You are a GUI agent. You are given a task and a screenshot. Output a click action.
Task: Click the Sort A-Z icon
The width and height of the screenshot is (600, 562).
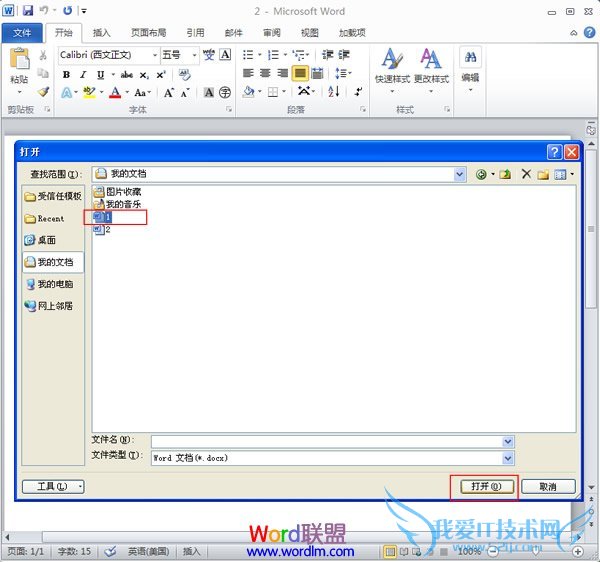[334, 92]
